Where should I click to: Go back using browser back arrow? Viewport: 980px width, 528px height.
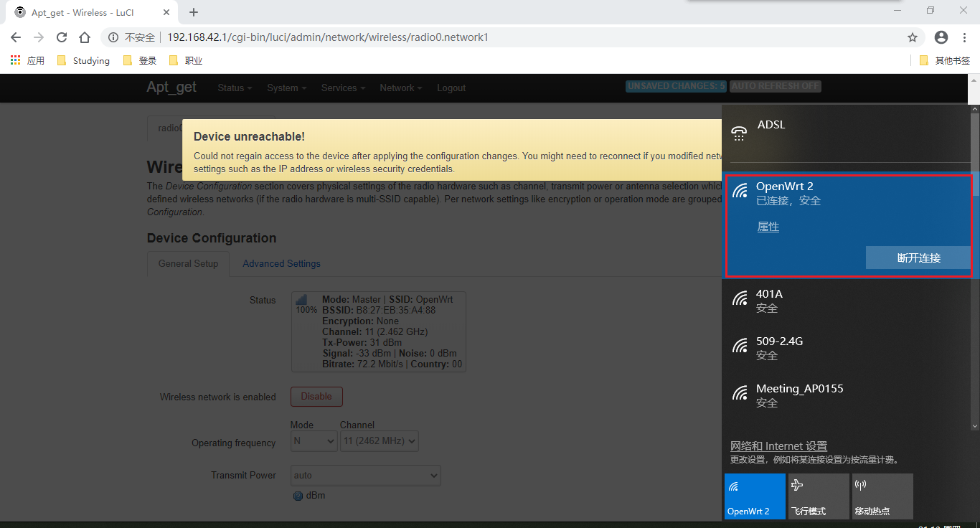(16, 37)
